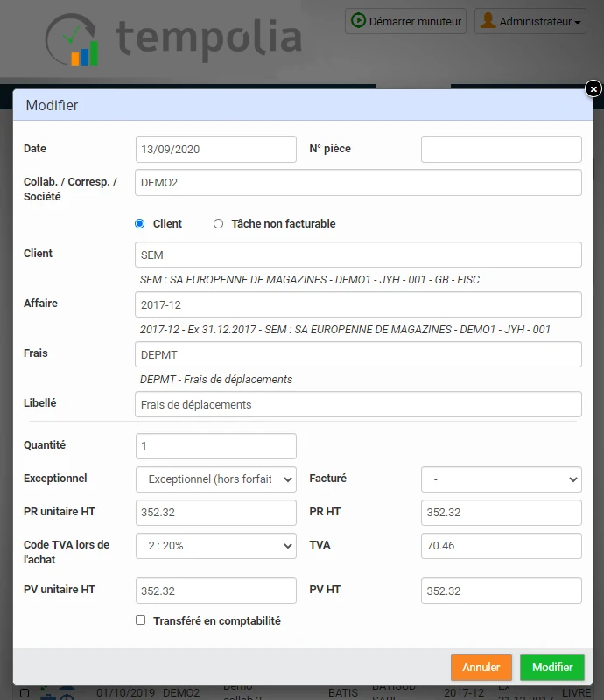Open Code TVA lors de l'achat dropdown

pos(216,546)
